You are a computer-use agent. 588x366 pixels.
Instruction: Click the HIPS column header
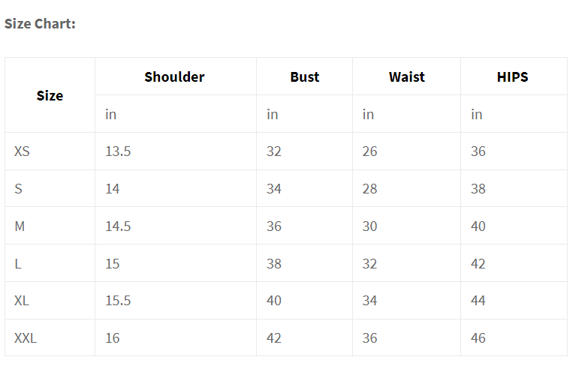(512, 76)
